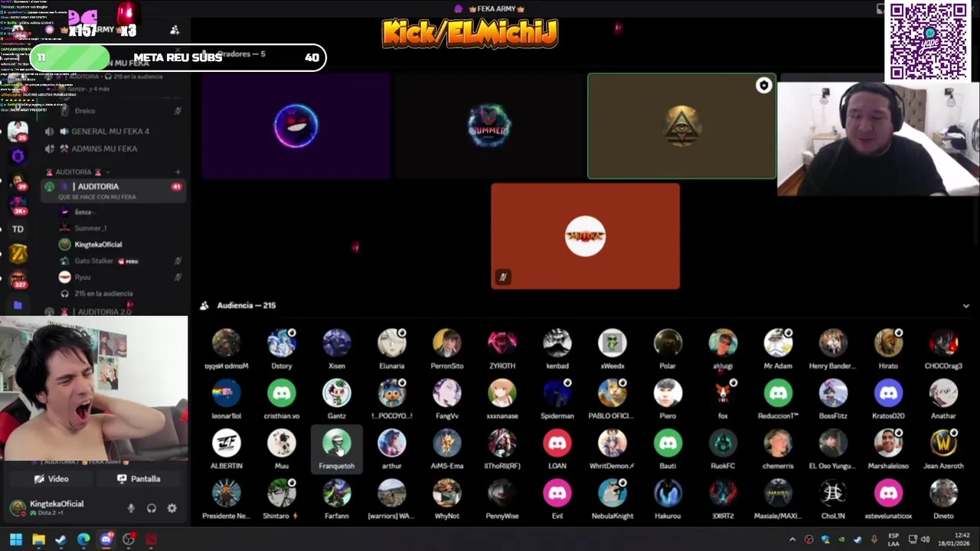Focus the orange speaker tile
Viewport: 980px width, 551px height.
click(586, 236)
